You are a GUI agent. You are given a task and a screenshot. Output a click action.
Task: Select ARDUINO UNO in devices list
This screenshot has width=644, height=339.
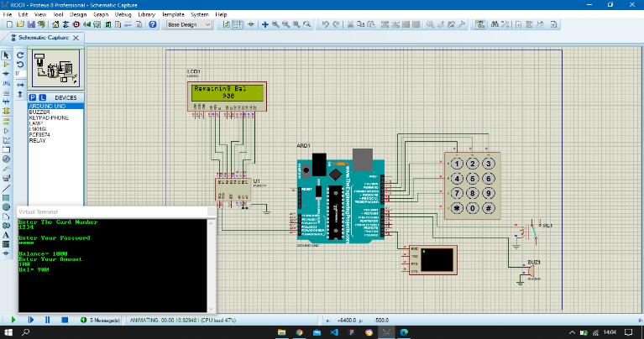(x=47, y=106)
